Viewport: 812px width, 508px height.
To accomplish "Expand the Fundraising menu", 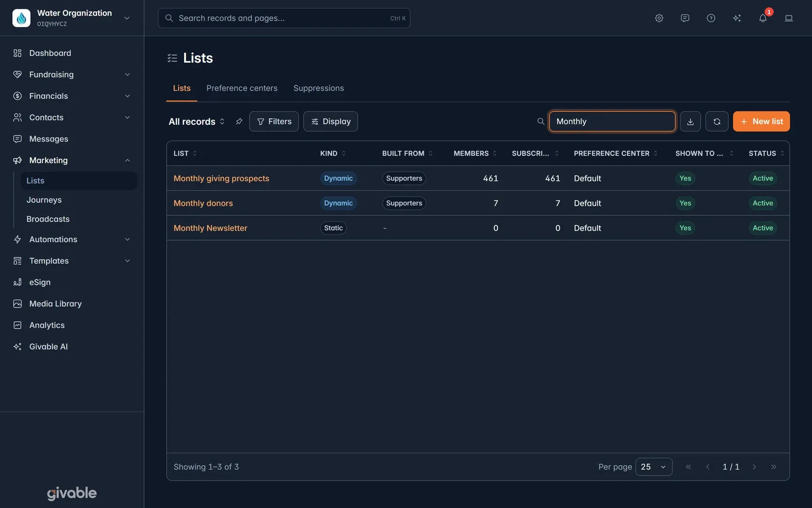I will pyautogui.click(x=72, y=74).
